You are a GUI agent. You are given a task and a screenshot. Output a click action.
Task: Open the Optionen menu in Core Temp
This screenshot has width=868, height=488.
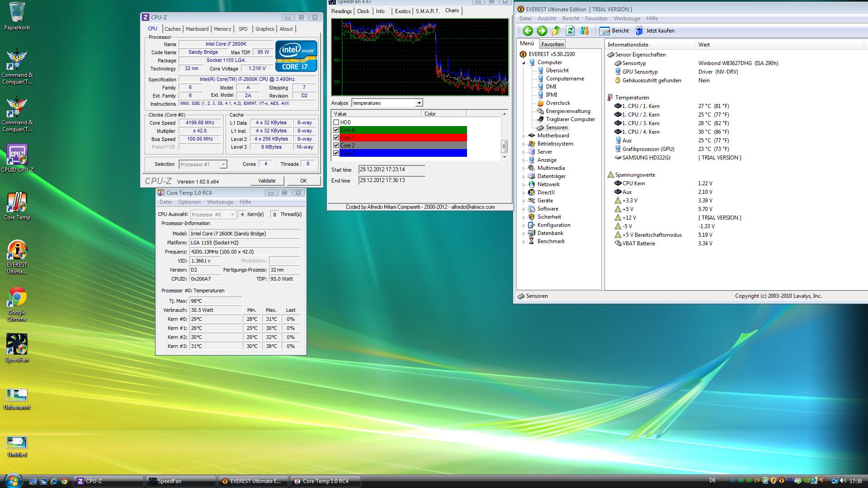pyautogui.click(x=189, y=202)
